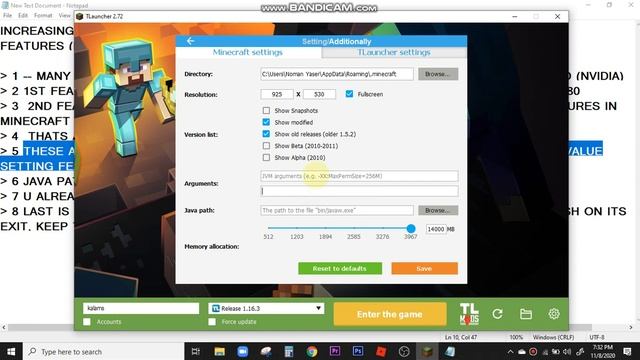Open Notepad Format menu

click(x=43, y=16)
